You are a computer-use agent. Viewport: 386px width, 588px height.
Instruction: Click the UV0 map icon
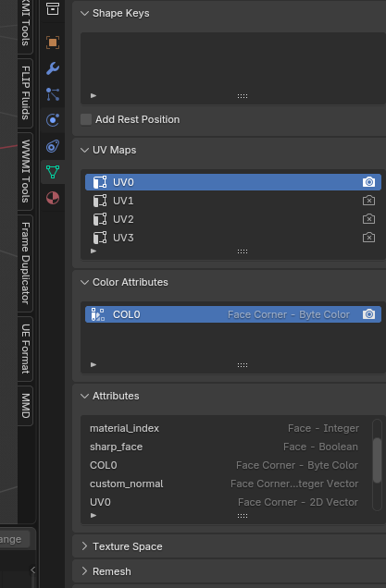99,182
